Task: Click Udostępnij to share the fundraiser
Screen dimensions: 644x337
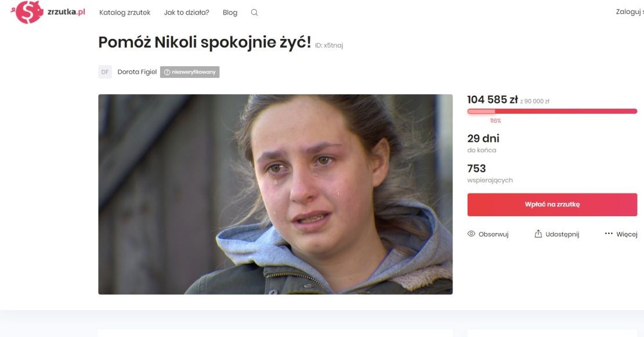Action: pos(556,234)
